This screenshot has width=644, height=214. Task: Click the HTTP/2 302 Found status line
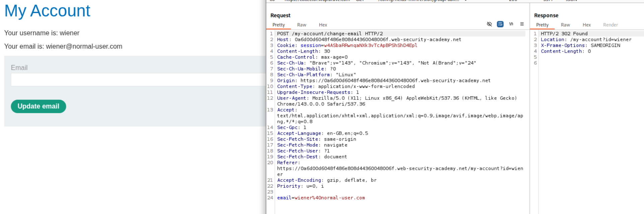[564, 33]
